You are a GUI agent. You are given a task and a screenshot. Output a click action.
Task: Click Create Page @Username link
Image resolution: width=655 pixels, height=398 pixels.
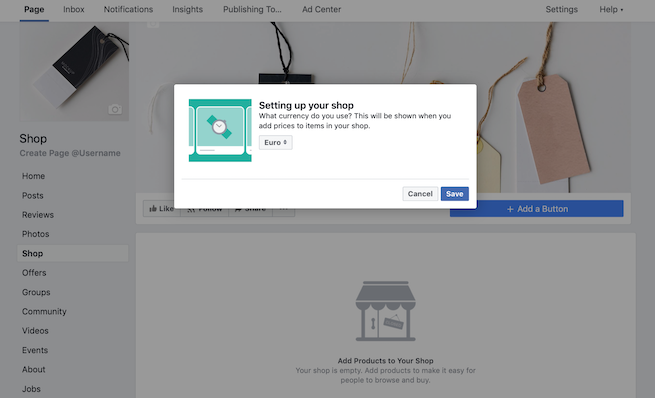click(70, 153)
